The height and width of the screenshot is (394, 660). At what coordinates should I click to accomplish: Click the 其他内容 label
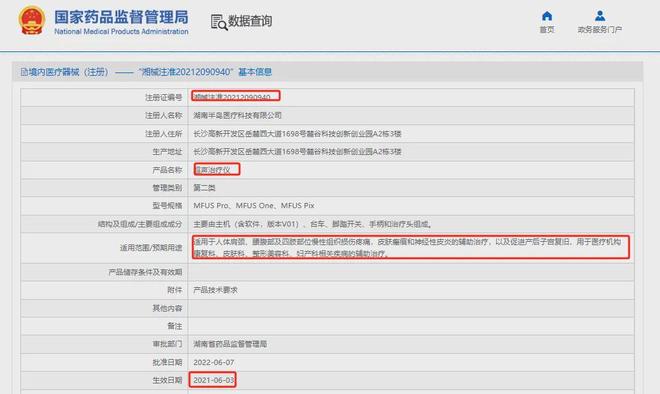click(168, 308)
